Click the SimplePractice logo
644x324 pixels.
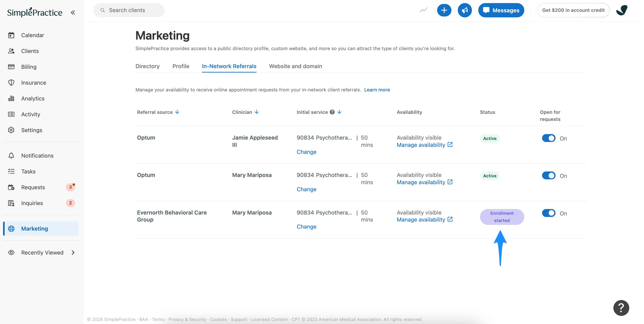[x=35, y=12]
